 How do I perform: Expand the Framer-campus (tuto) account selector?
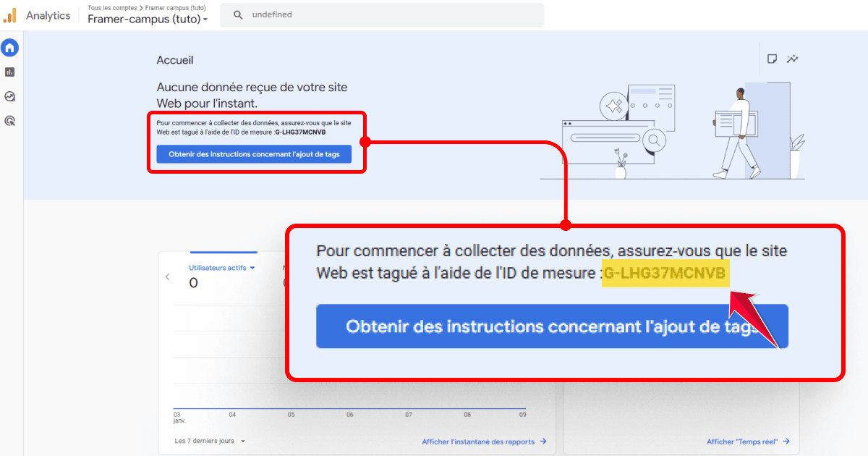[148, 20]
